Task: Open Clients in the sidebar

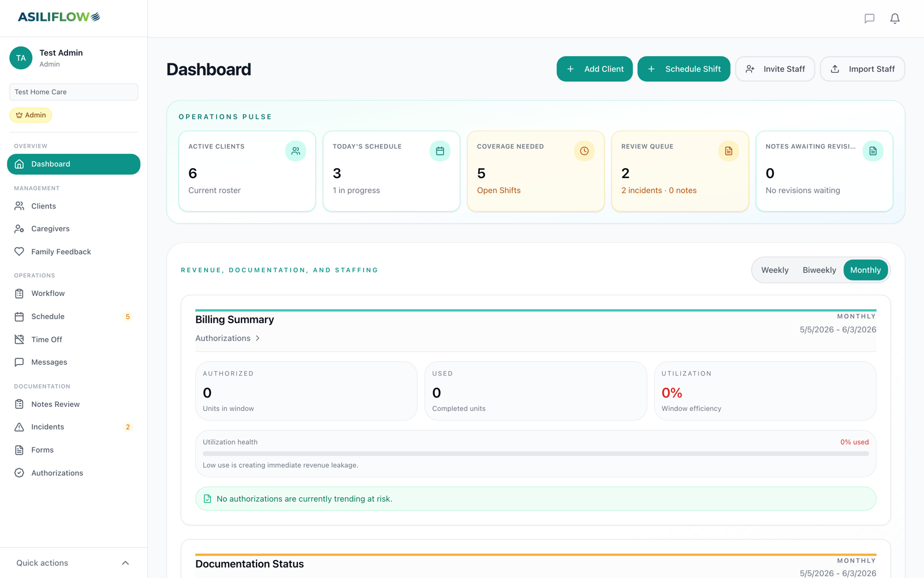Action: (73, 206)
